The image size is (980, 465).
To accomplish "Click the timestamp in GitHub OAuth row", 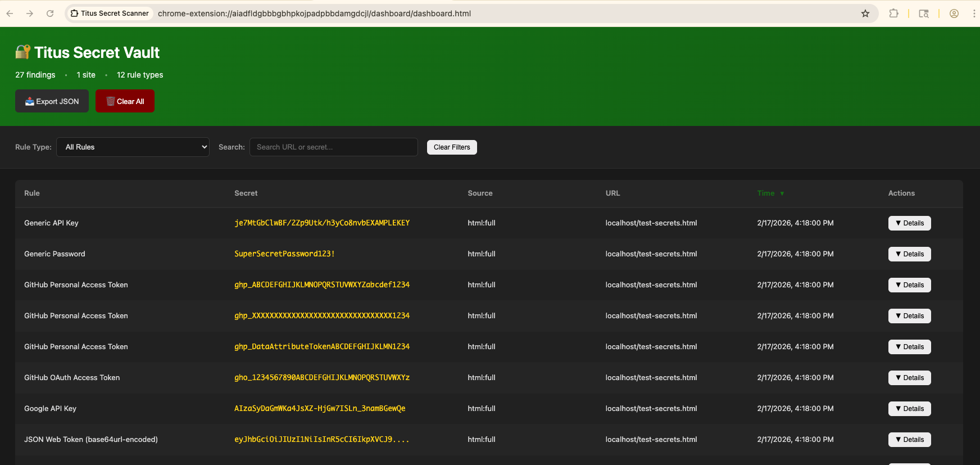I will (795, 378).
